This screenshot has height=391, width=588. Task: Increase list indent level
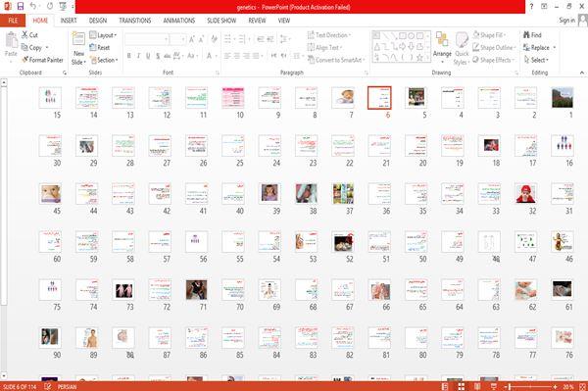[x=270, y=39]
